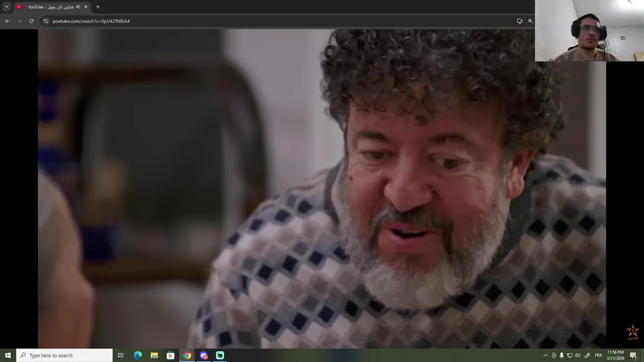This screenshot has width=644, height=362.
Task: Open Microsoft Store from the taskbar
Action: (x=171, y=355)
